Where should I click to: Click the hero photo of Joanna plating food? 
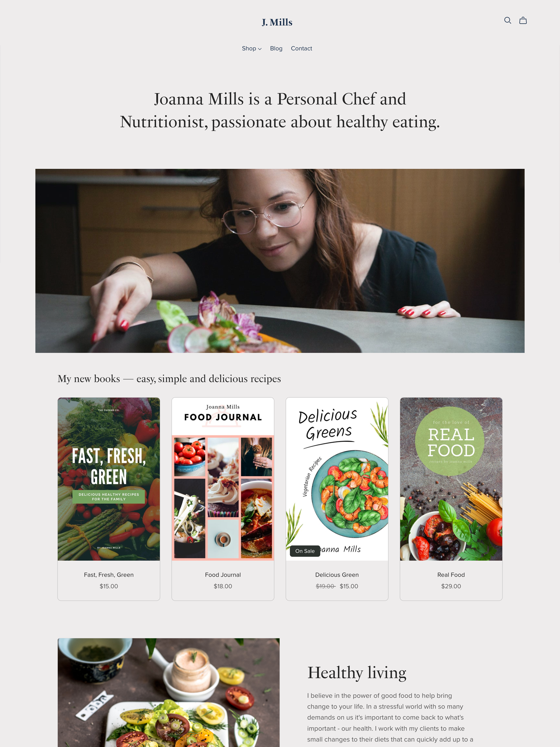280,261
